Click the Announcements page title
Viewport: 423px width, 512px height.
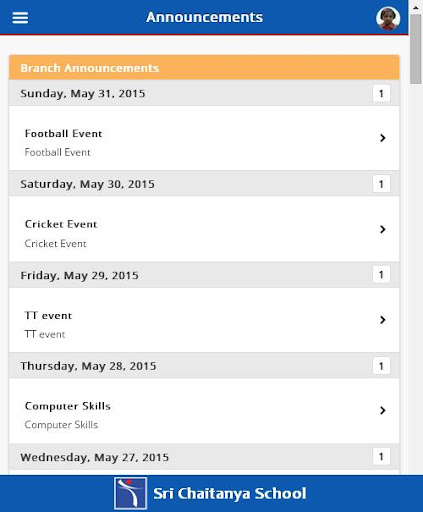click(204, 17)
